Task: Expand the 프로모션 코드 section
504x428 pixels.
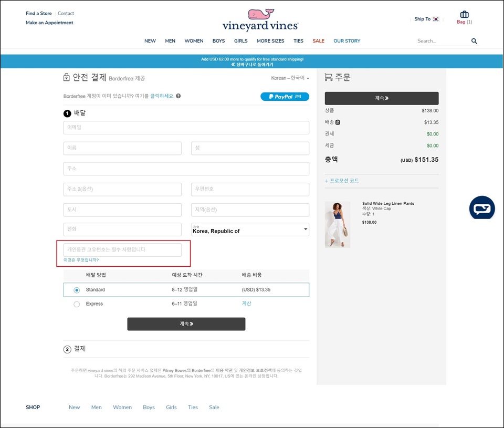Action: coord(342,181)
